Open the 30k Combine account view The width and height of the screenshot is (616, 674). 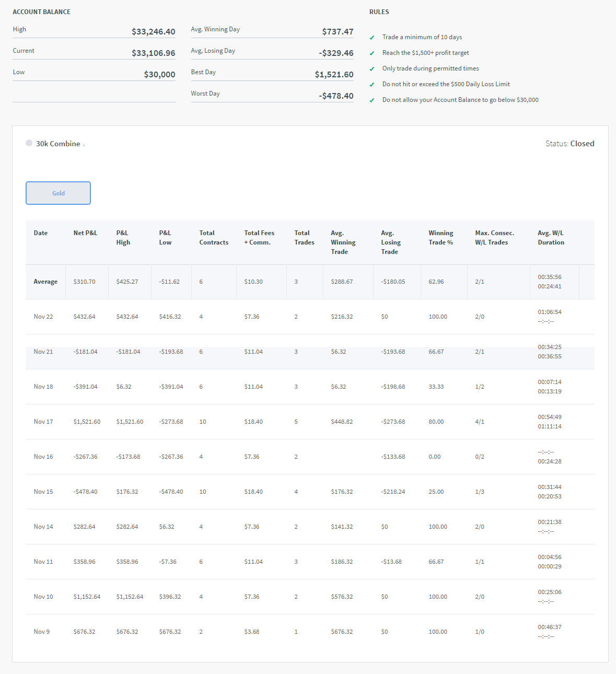point(58,143)
